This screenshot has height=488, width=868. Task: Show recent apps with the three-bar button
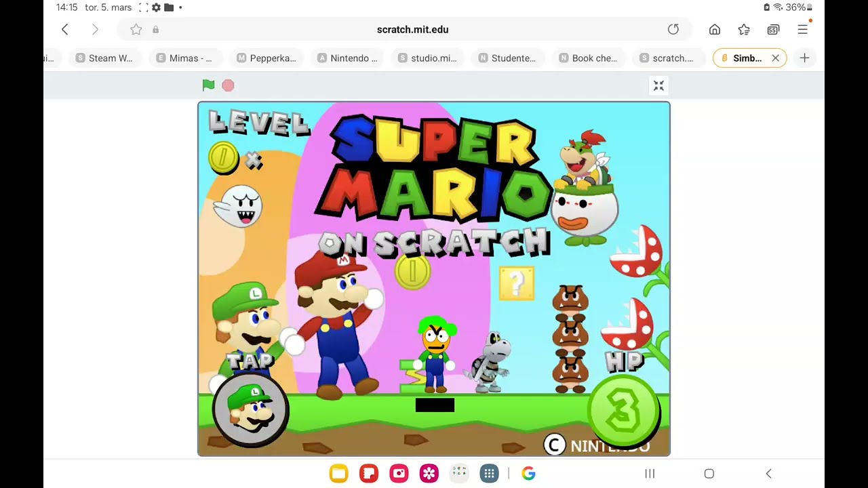coord(650,474)
